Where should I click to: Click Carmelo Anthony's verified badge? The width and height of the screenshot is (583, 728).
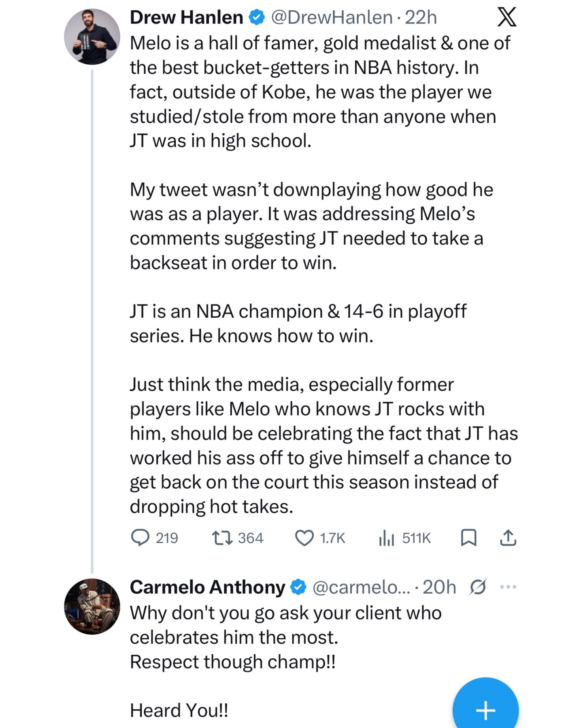[x=299, y=587]
